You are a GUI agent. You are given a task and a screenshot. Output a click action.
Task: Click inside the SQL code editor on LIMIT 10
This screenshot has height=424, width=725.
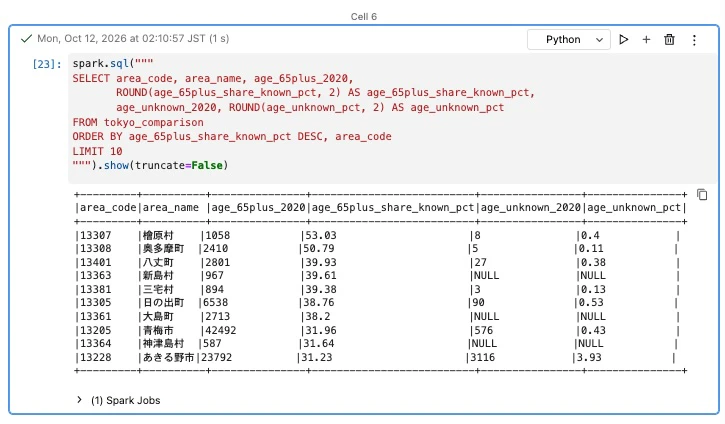pos(97,151)
